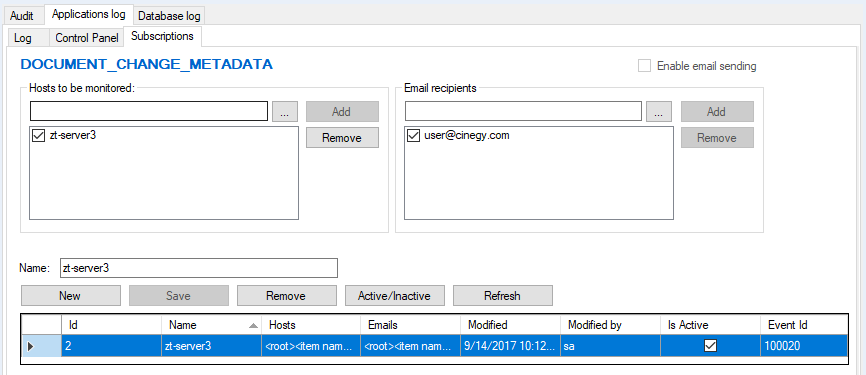866x375 pixels.
Task: Sort by the Hosts column header
Action: click(x=311, y=325)
